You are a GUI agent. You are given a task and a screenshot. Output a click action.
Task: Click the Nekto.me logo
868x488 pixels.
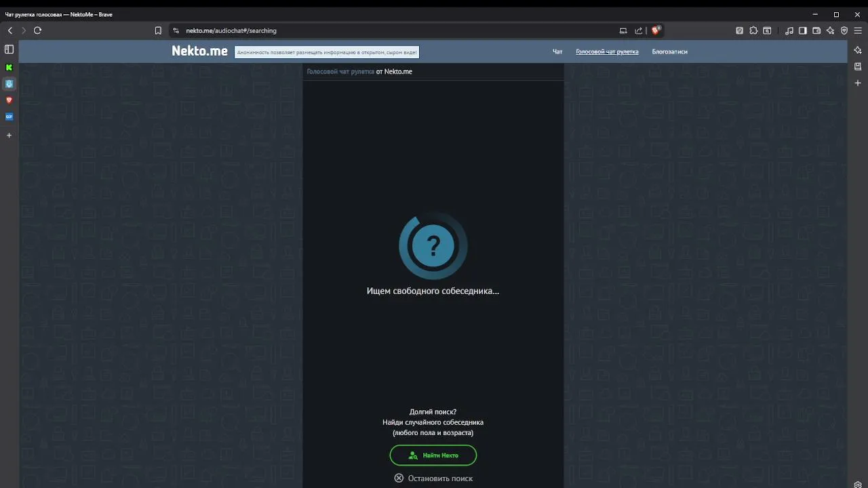(199, 51)
